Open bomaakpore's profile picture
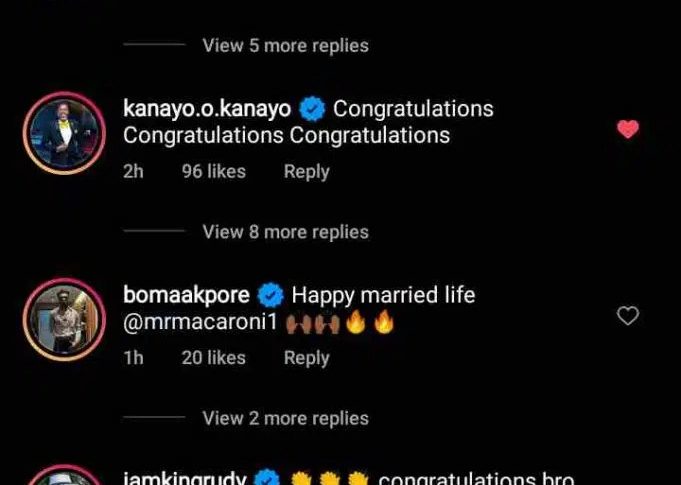681x485 pixels. [x=64, y=319]
